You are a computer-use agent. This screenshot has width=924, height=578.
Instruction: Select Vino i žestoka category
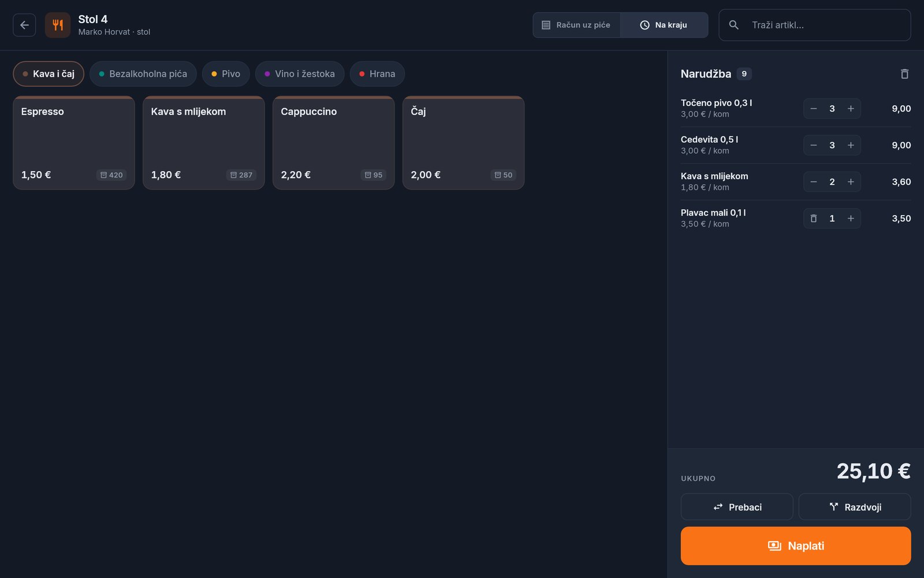[300, 74]
